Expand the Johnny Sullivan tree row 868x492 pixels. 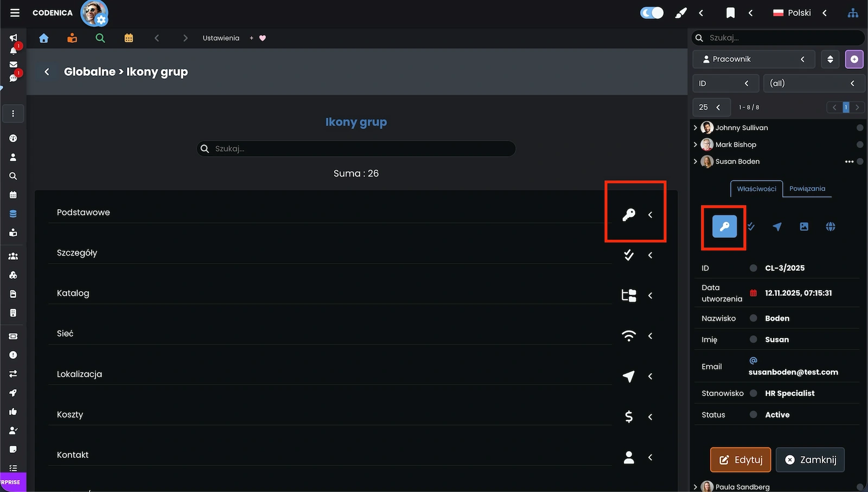coord(695,128)
